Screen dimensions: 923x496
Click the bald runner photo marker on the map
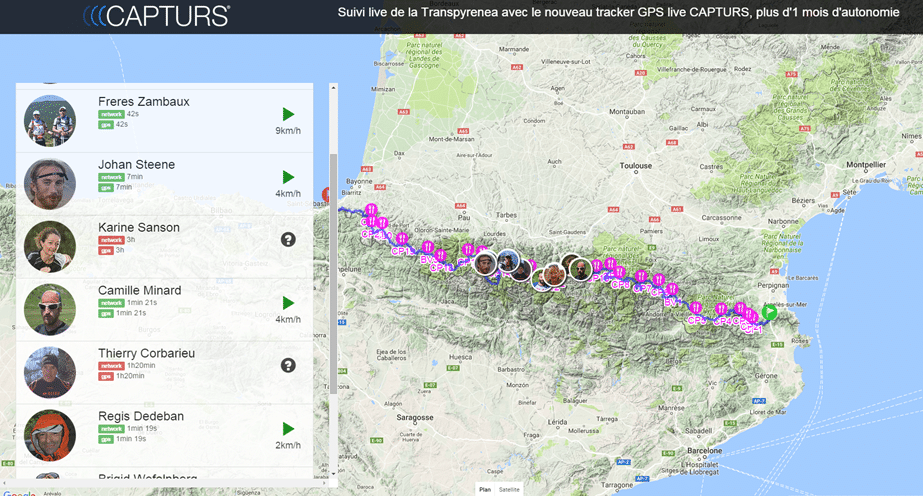coord(581,269)
